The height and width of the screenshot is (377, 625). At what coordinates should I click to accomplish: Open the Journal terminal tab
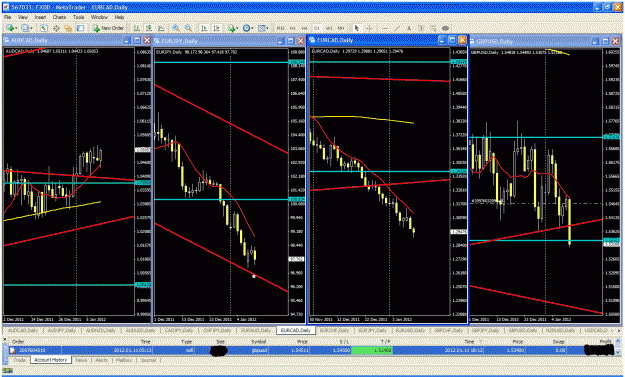pyautogui.click(x=148, y=360)
